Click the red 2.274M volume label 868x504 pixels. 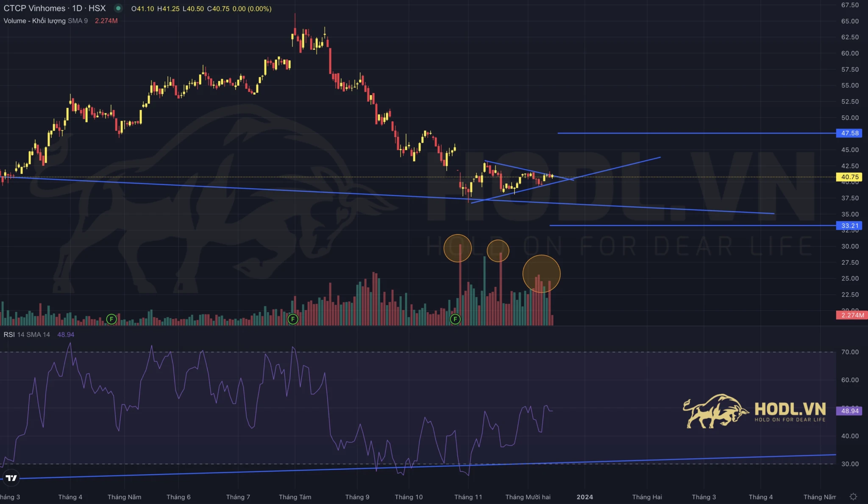pos(852,315)
